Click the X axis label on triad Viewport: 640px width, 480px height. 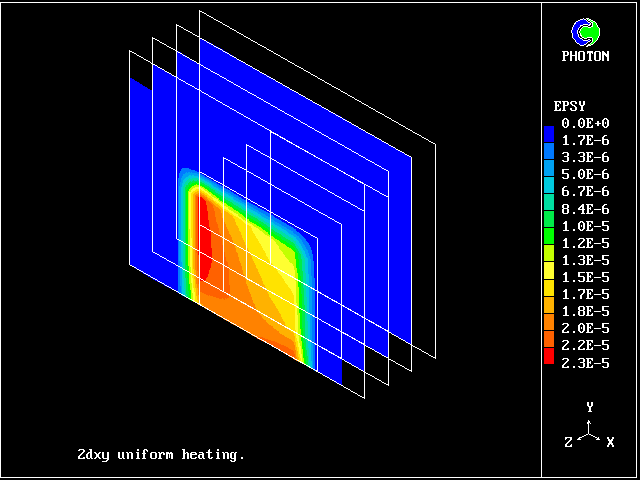pyautogui.click(x=610, y=442)
